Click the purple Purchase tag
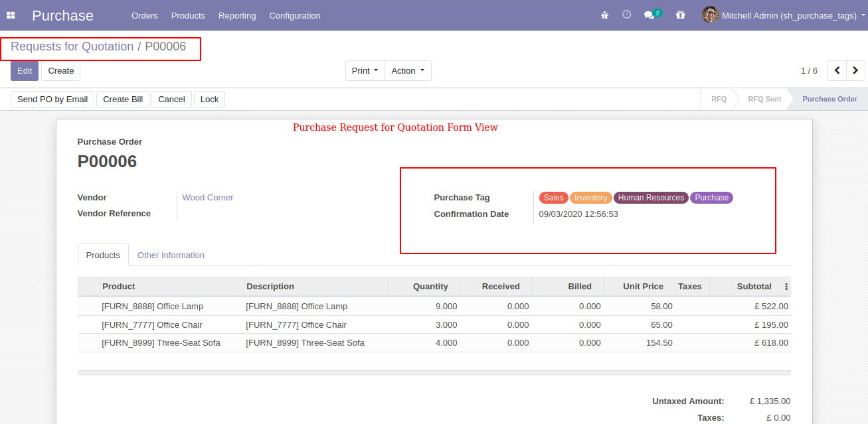 tap(711, 198)
